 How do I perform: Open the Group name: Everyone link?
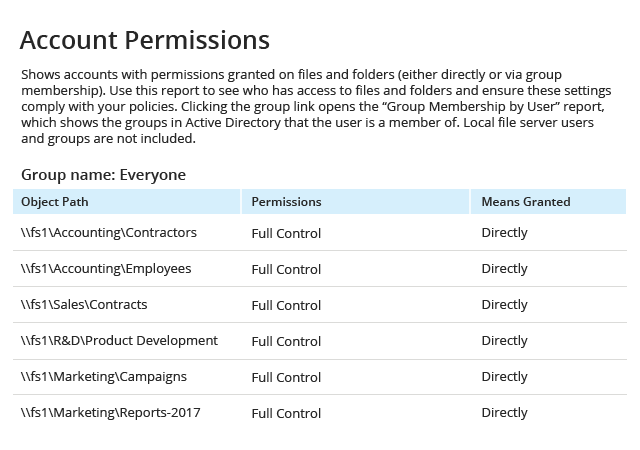[x=103, y=175]
